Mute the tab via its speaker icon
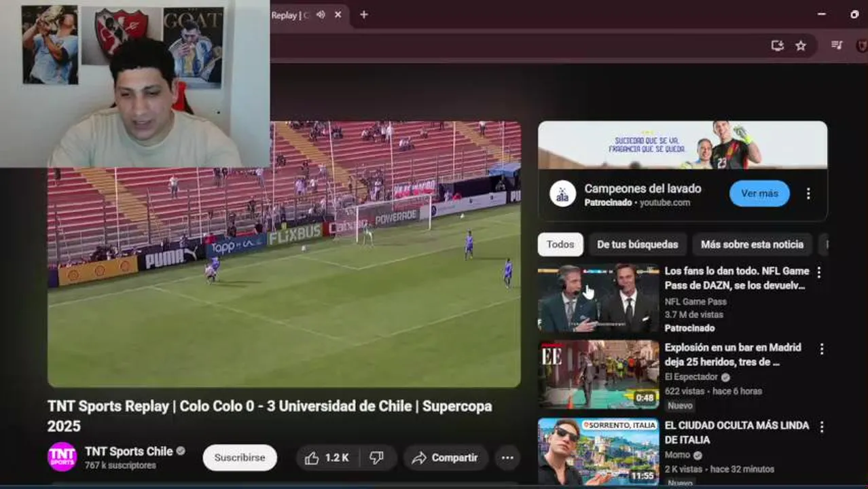 click(x=321, y=14)
